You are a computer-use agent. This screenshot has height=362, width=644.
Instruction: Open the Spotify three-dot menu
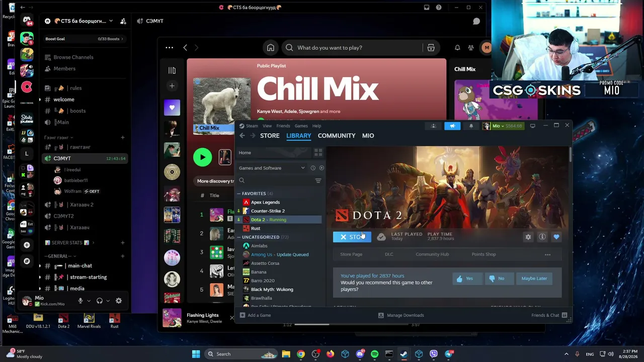(x=169, y=48)
